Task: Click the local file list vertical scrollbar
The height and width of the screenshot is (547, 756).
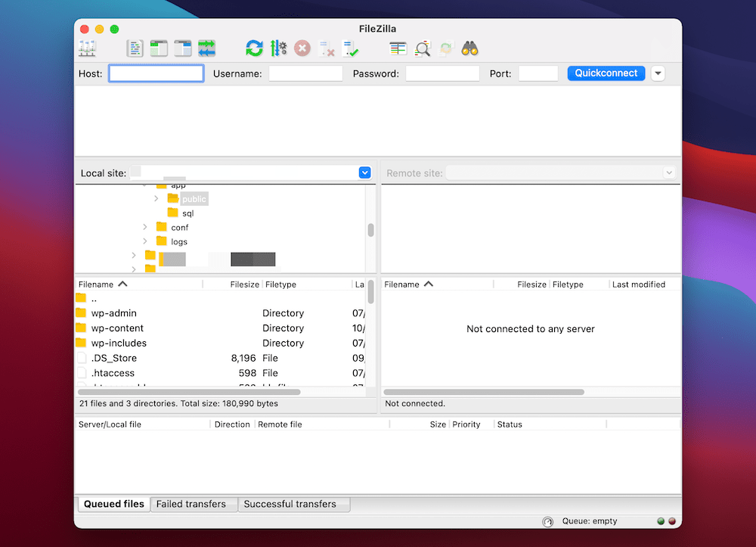Action: pyautogui.click(x=370, y=292)
